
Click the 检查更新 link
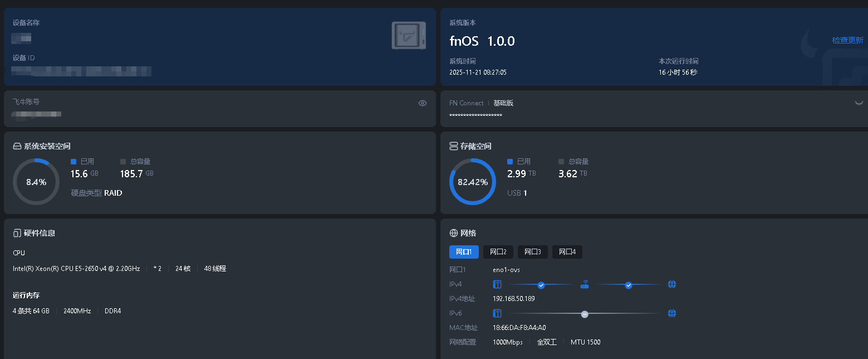[x=847, y=40]
